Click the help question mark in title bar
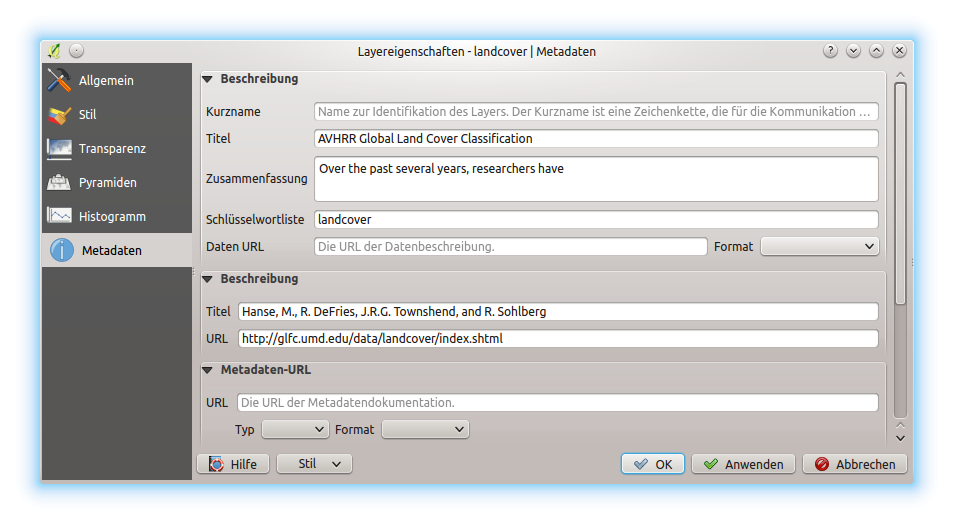This screenshot has height=524, width=954. (x=830, y=51)
